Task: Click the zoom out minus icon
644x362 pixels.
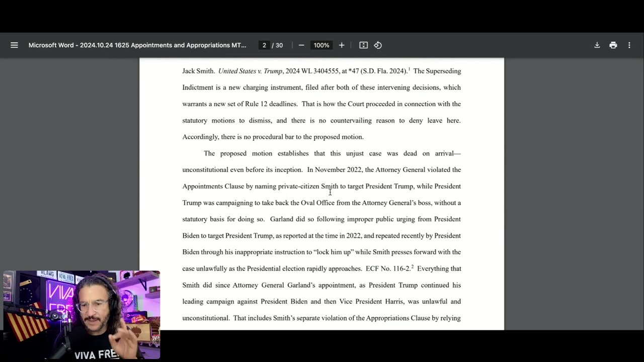Action: point(301,45)
